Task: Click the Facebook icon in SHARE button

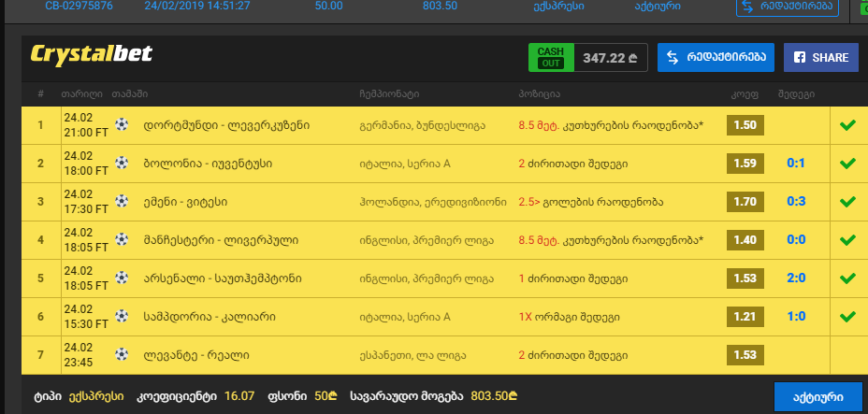Action: [x=800, y=58]
